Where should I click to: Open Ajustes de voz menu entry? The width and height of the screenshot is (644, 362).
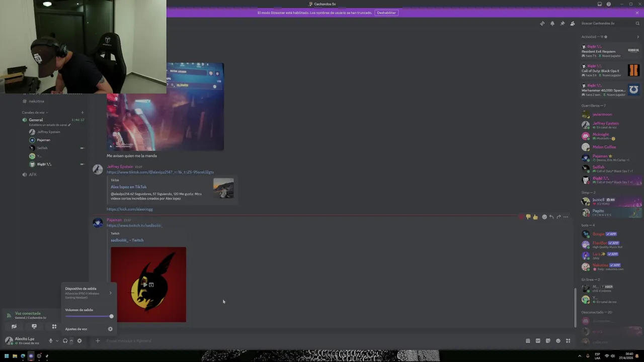pyautogui.click(x=89, y=329)
